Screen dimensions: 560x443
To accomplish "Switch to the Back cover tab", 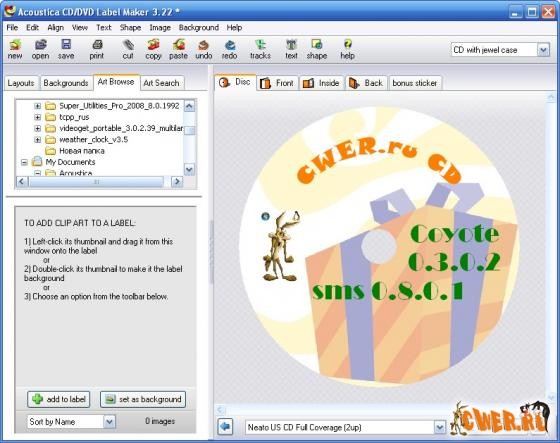I will click(366, 83).
